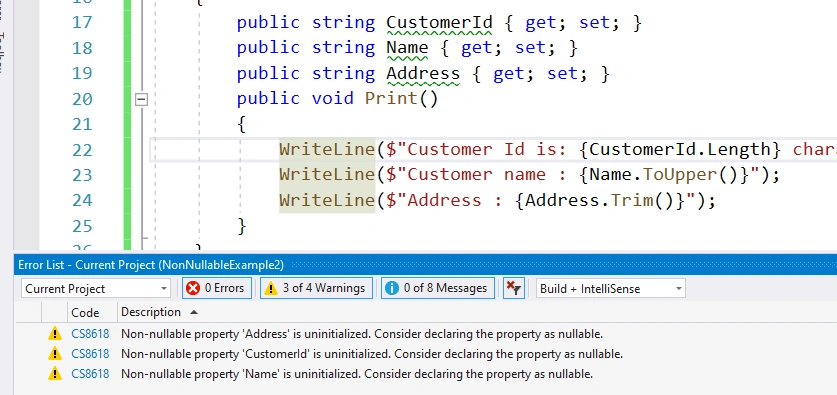Click the Error List panel title bar

click(425, 265)
